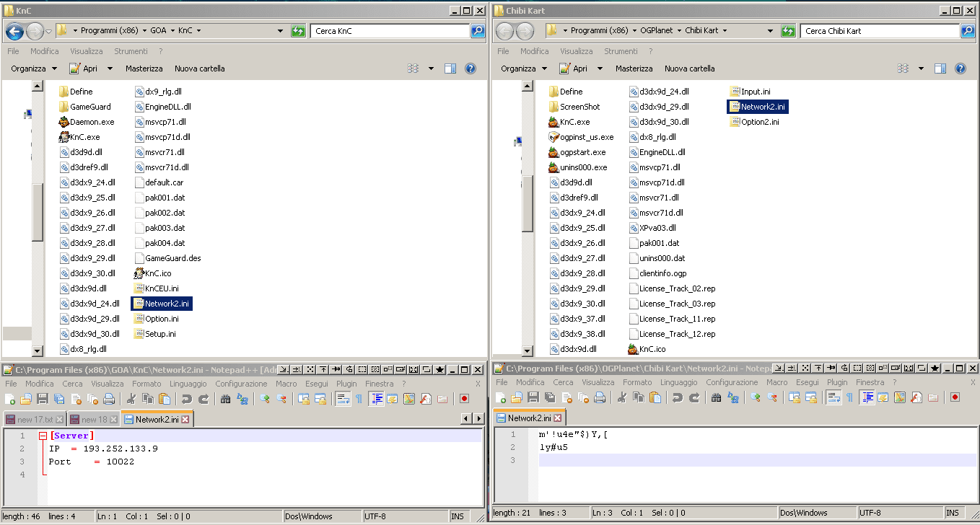Click refresh icon in KnC Explorer address bar
Viewport: 980px width, 525px height.
298,31
